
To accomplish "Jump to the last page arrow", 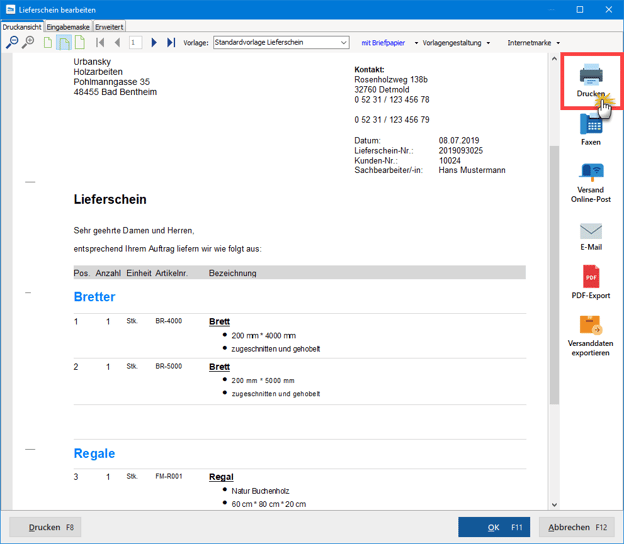I will pyautogui.click(x=171, y=43).
